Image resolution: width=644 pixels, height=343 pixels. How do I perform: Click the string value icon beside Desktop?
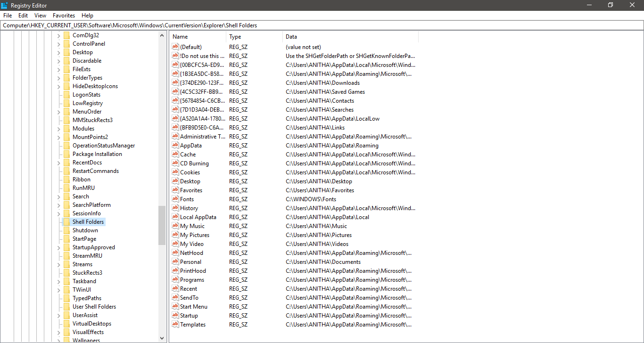coord(175,181)
